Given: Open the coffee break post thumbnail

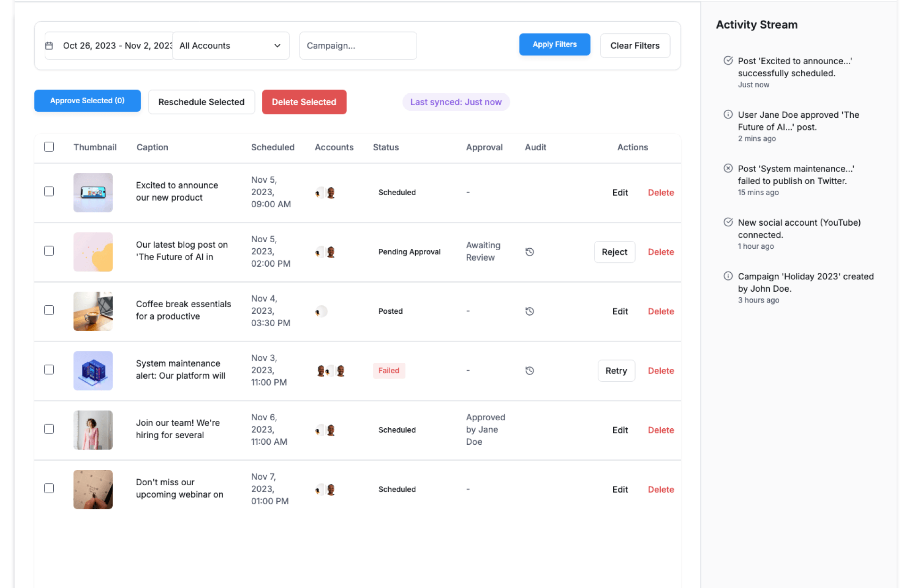Looking at the screenshot, I should 93,311.
